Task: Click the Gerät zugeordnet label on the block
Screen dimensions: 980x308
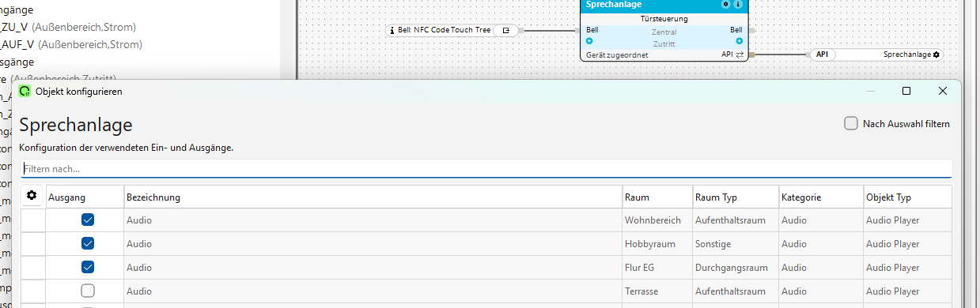Action: [x=617, y=55]
